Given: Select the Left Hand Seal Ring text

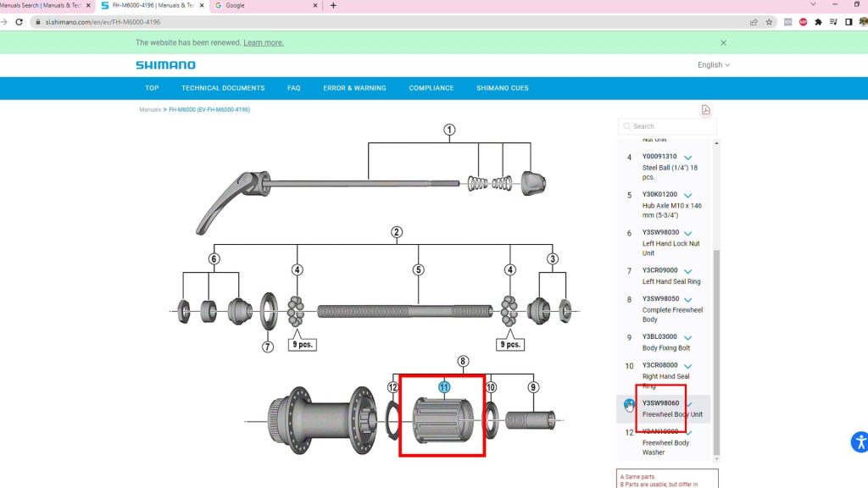Looking at the screenshot, I should click(671, 281).
